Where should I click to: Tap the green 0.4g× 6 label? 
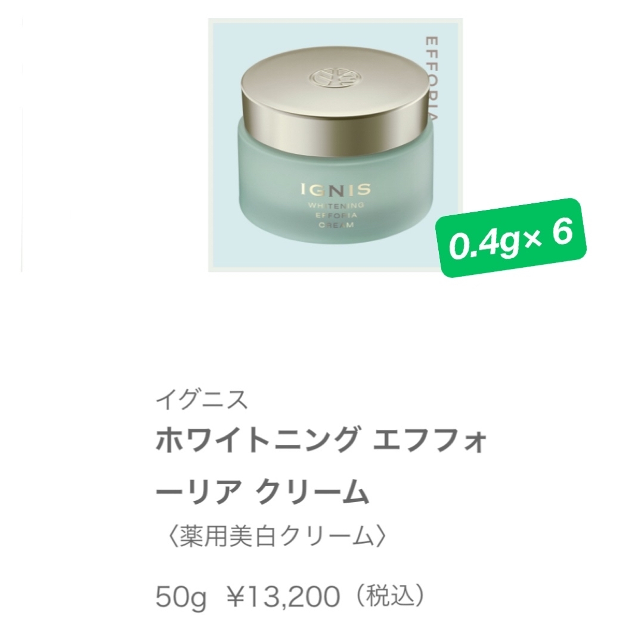tap(511, 238)
